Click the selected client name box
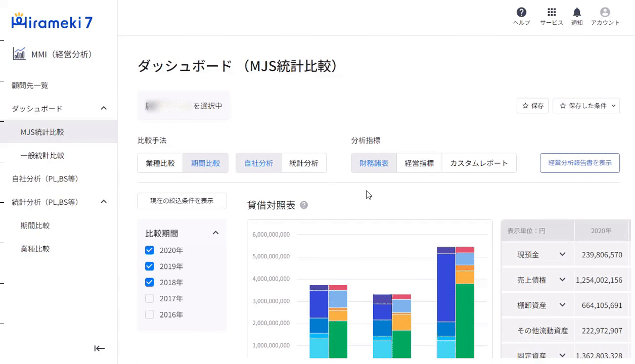The width and height of the screenshot is (635, 364). (184, 106)
